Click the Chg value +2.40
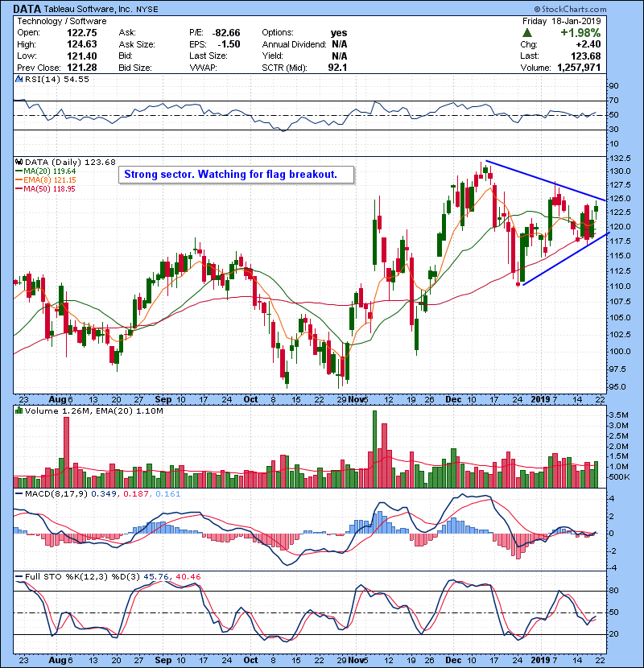The image size is (644, 668). coord(588,44)
